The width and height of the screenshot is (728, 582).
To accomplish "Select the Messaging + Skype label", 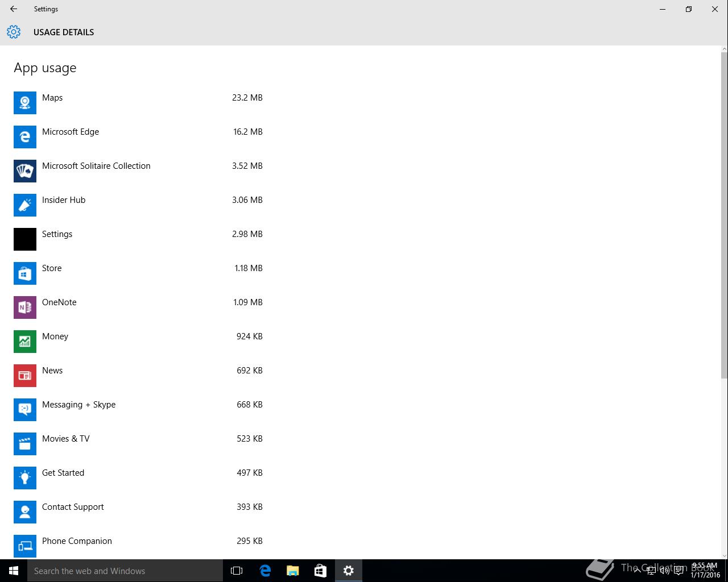I will (79, 405).
